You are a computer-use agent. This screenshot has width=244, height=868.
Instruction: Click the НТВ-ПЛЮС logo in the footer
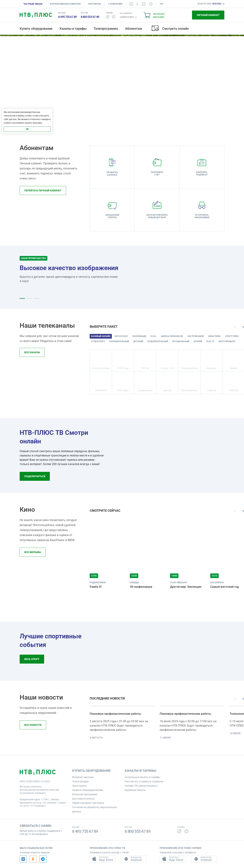coord(38,772)
